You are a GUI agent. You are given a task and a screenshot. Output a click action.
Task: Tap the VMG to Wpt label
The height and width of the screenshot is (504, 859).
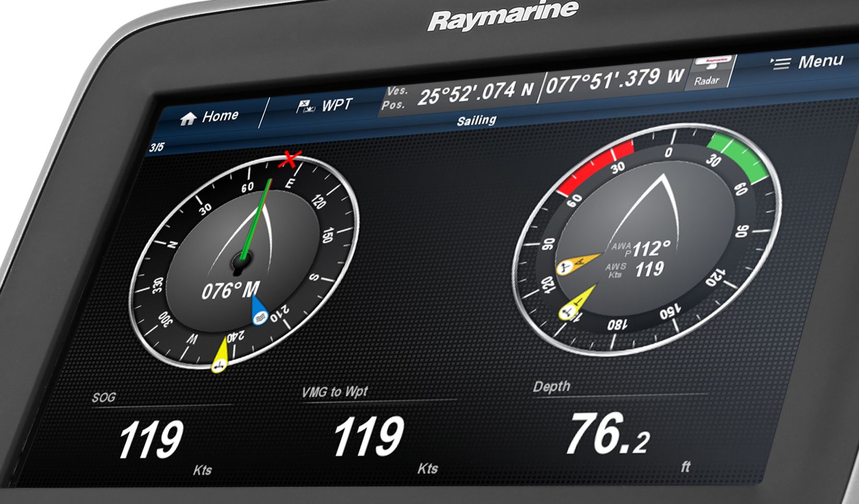tap(335, 392)
